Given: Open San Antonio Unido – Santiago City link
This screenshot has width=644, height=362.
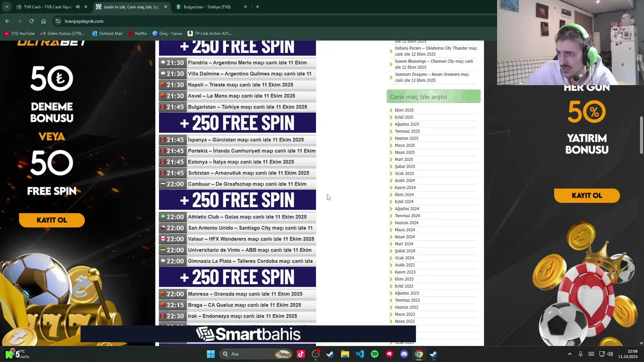Looking at the screenshot, I should 250,228.
